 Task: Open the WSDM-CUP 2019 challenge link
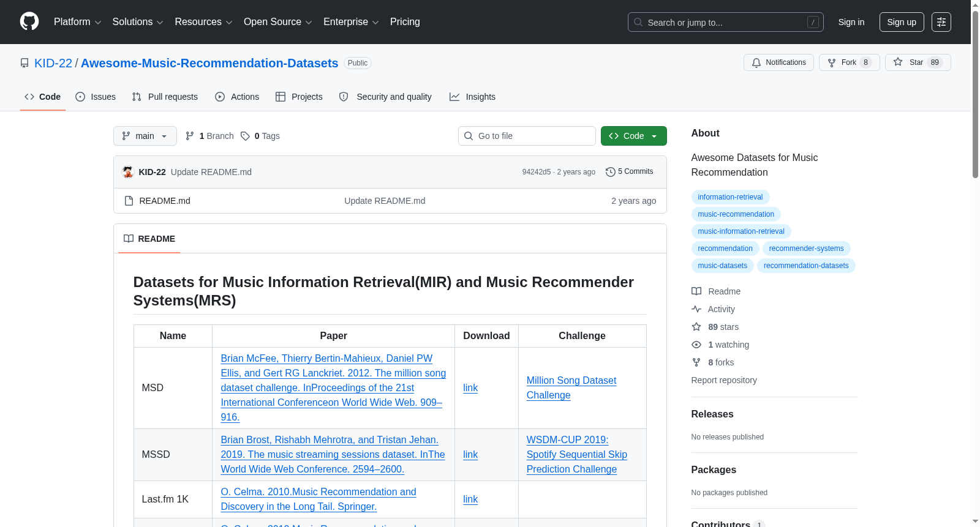(577, 455)
